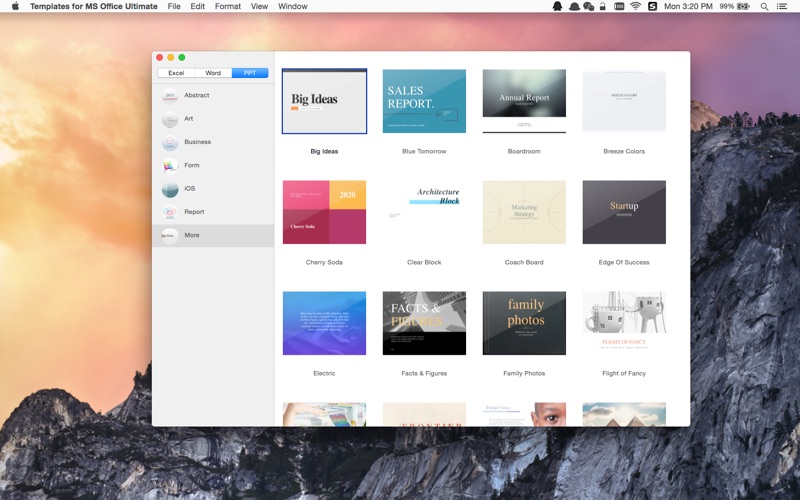Click the Edge Of Success caption
Viewport: 800px width, 500px height.
624,262
